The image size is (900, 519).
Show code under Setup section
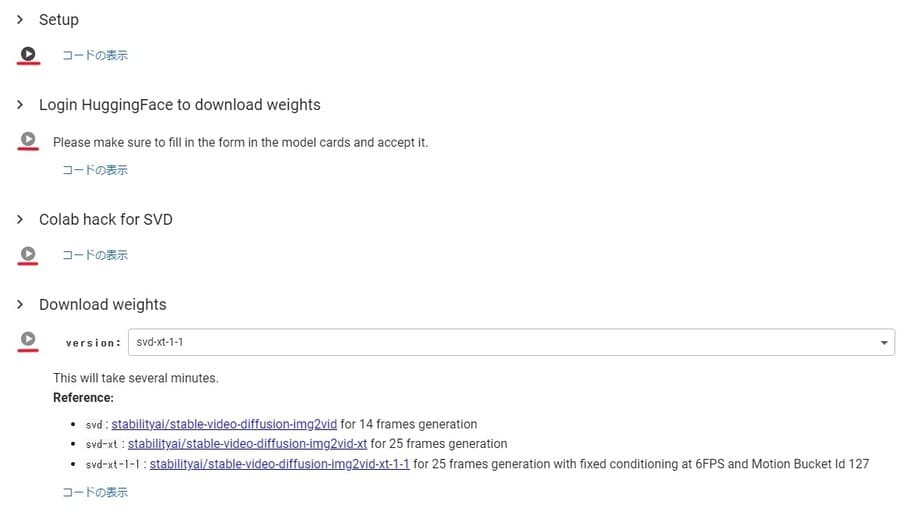pos(95,55)
